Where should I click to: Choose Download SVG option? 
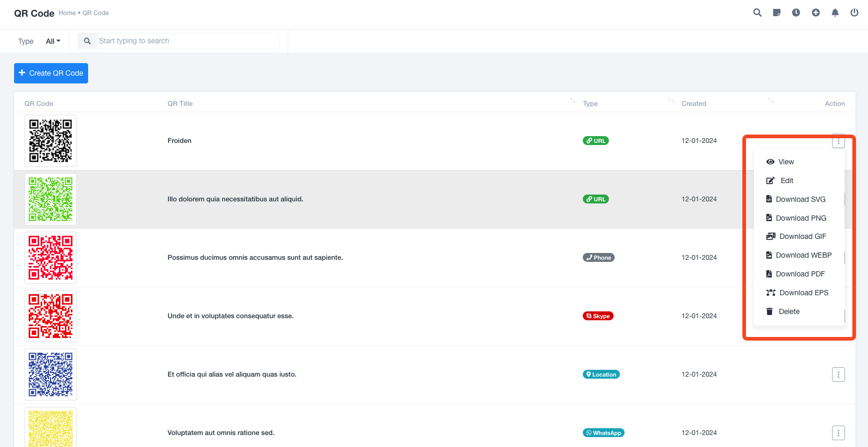(x=799, y=199)
